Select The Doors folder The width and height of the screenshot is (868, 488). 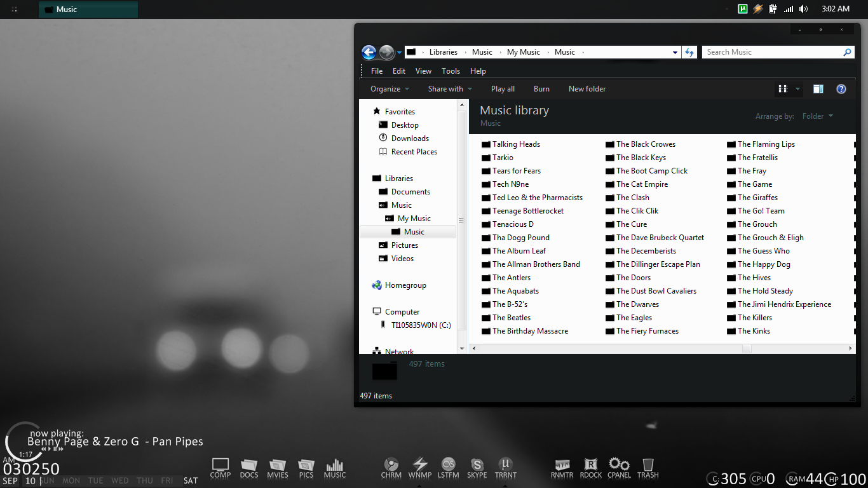(x=628, y=278)
